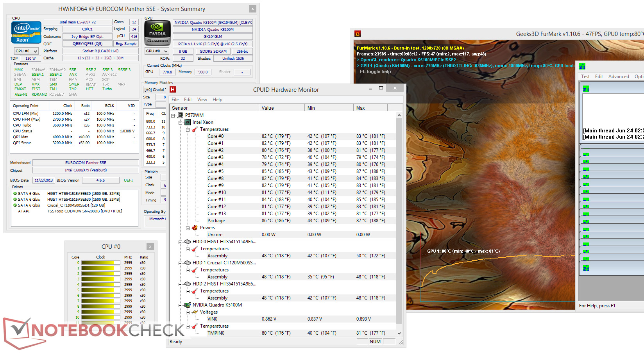Collapse Temperatures under Intel Xeon
The image size is (644, 353).
[x=188, y=129]
